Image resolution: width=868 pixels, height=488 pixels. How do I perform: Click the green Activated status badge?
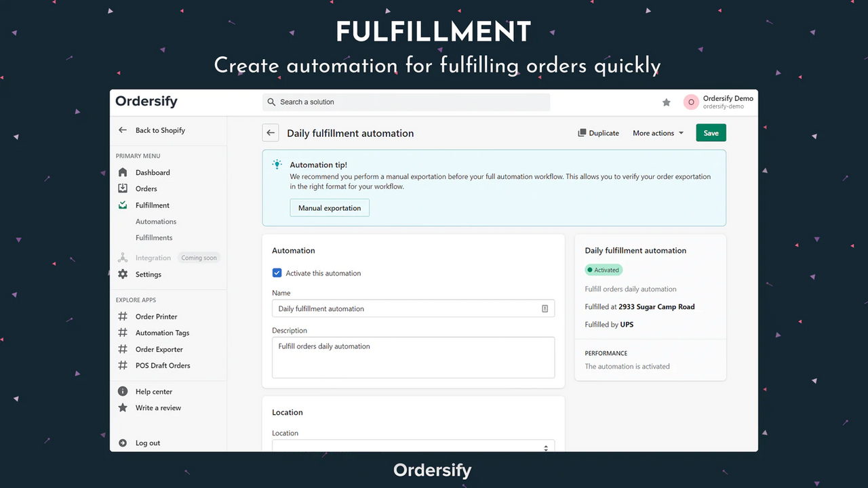604,270
